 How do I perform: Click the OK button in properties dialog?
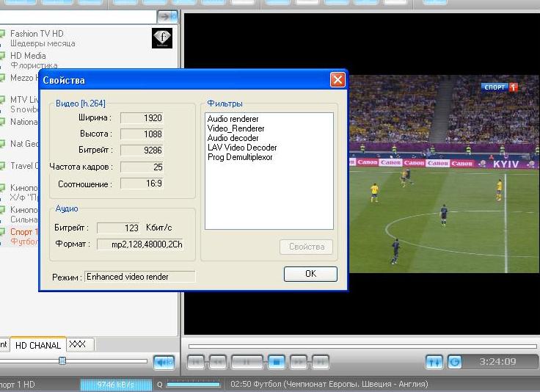point(310,274)
